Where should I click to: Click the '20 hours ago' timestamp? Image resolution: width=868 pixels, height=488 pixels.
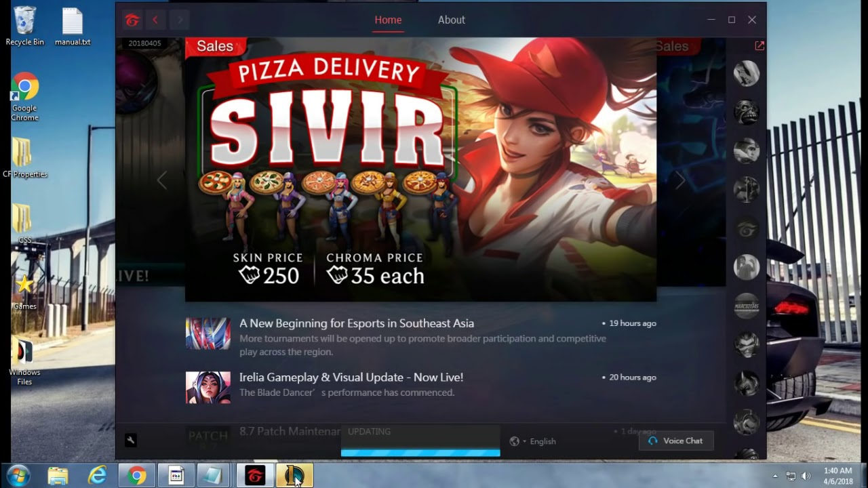[x=632, y=378]
